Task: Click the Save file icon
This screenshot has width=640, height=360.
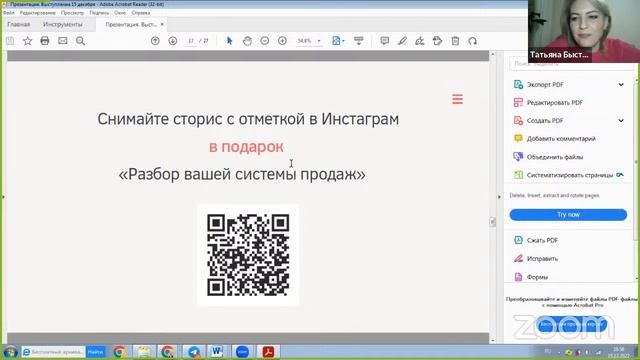Action: coord(10,41)
